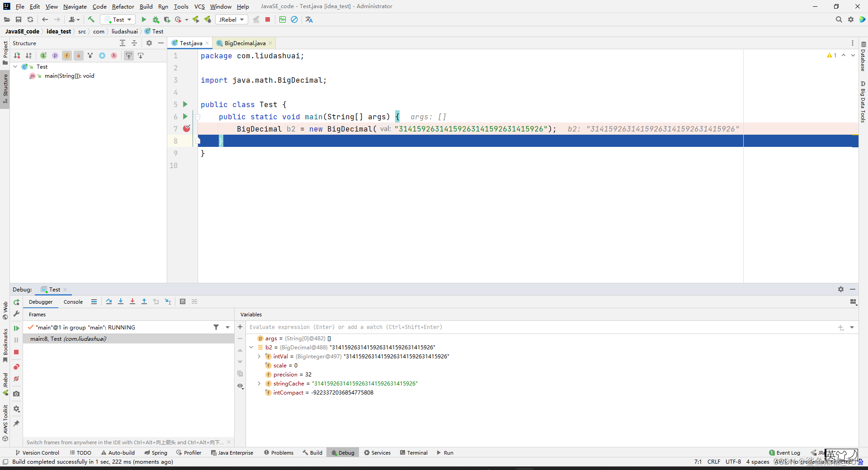The image size is (868, 470).
Task: Resume program in debug sidebar
Action: click(x=16, y=328)
